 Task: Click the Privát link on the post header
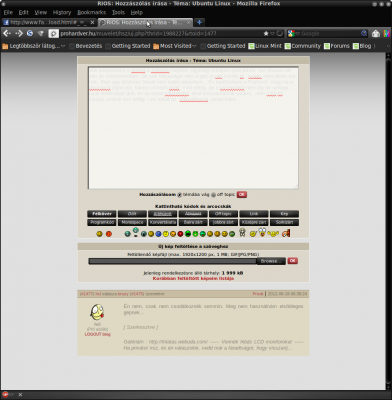point(258,294)
